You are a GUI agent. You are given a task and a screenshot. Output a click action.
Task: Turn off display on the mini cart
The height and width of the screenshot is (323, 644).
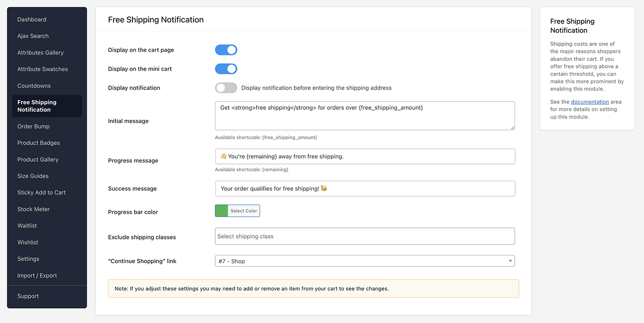(x=226, y=68)
